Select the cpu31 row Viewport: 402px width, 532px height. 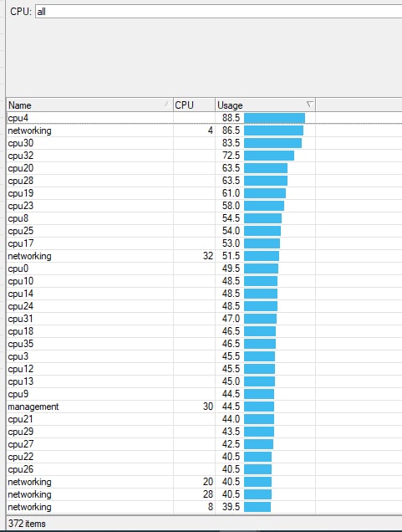click(204, 319)
